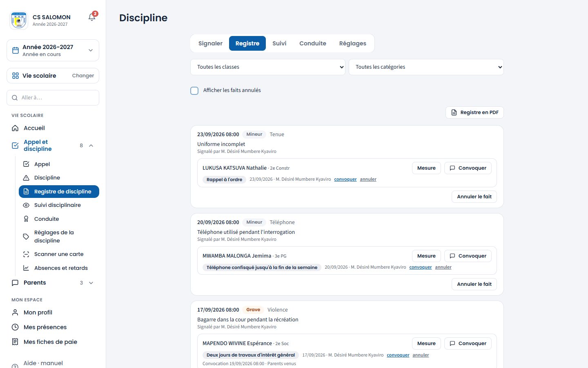588x368 pixels.
Task: Open Aide · manuel in sidebar
Action: pyautogui.click(x=43, y=363)
